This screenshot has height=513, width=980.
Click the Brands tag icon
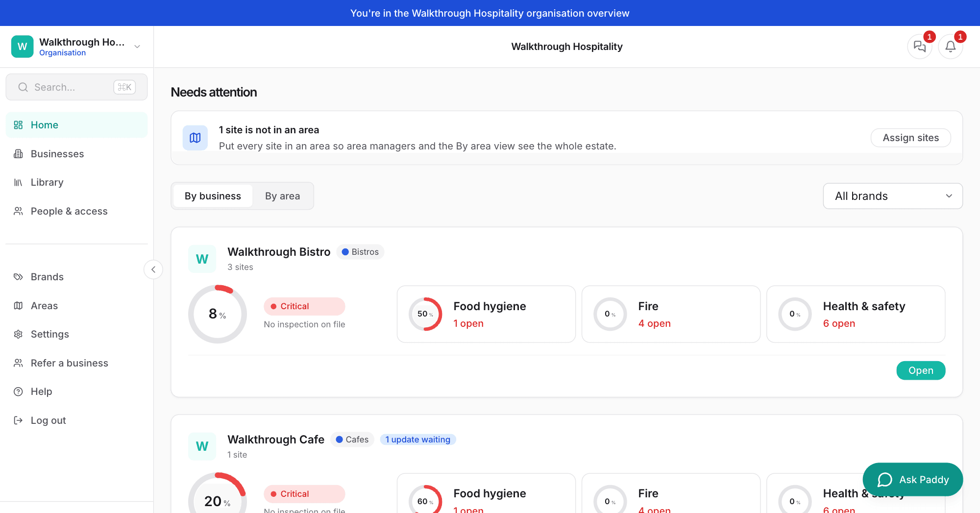coord(18,277)
